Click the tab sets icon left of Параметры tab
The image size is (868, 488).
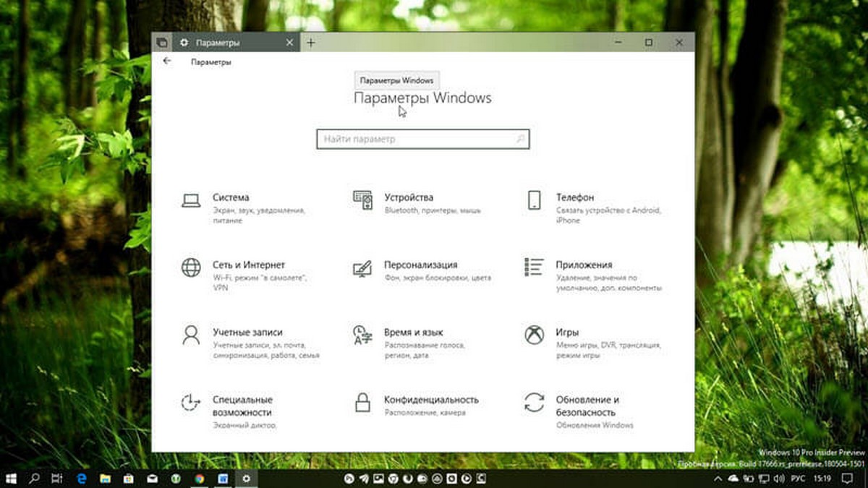pyautogui.click(x=161, y=43)
